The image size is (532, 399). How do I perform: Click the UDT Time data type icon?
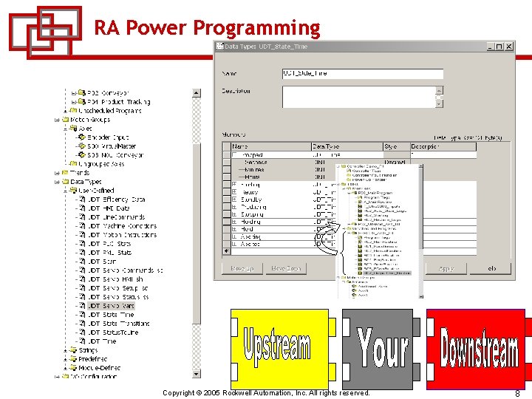(82, 341)
